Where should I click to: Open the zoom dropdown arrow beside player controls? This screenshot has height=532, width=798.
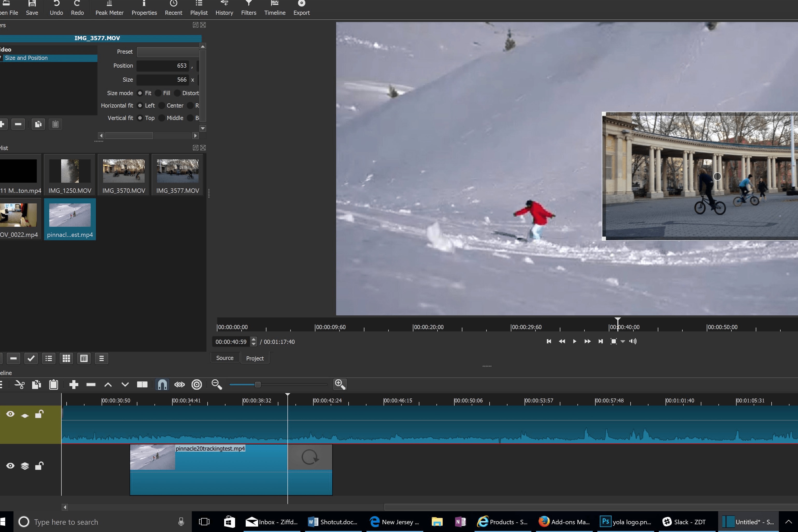623,341
